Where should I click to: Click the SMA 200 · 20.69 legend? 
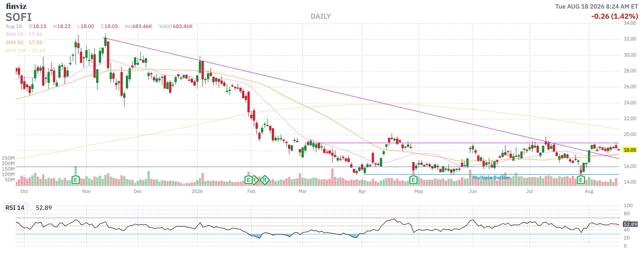tap(25, 50)
